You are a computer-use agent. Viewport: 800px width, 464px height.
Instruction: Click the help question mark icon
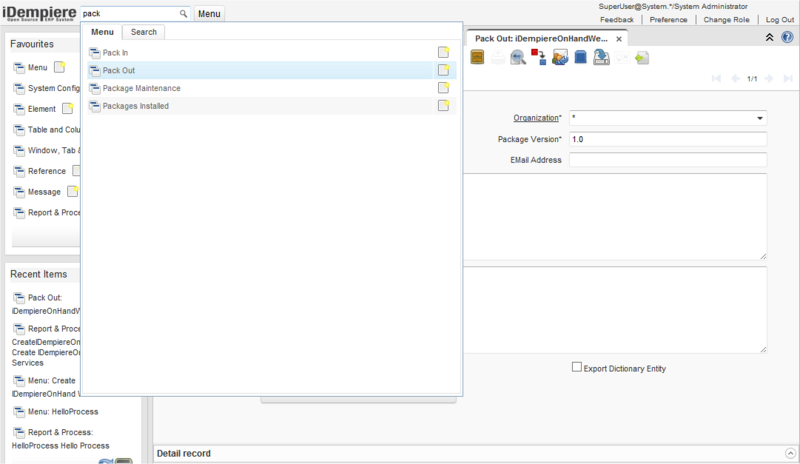[x=786, y=37]
